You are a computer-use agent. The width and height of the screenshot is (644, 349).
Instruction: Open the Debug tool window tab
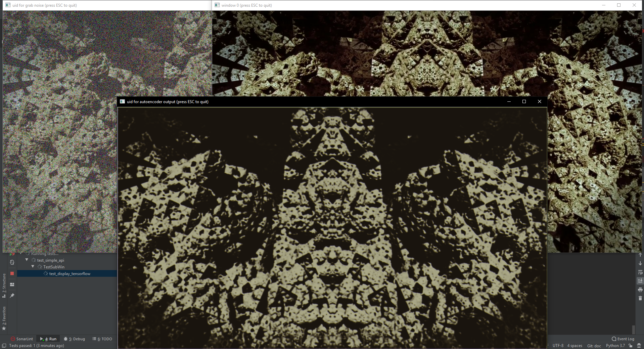coord(75,339)
